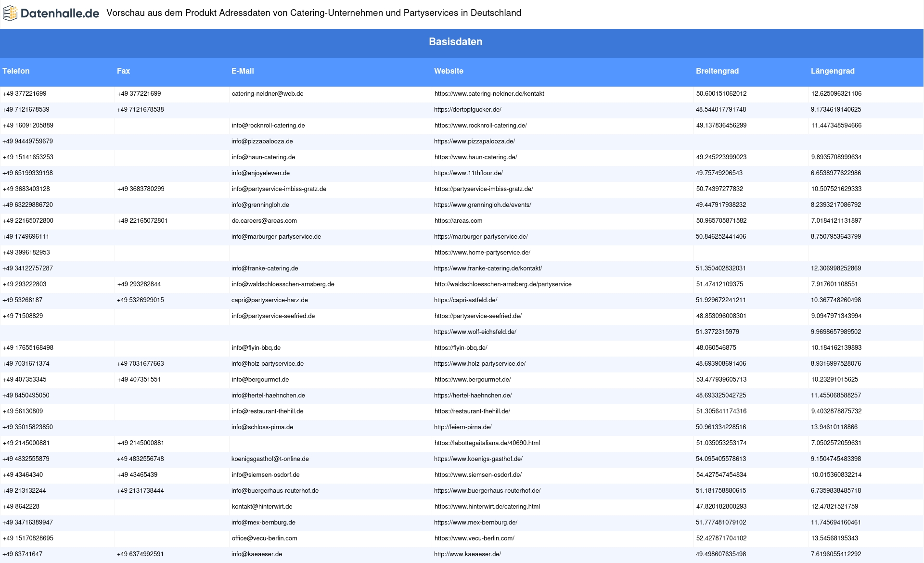Select email kontakt@hinterwirt.de
The image size is (924, 563).
[x=262, y=507]
